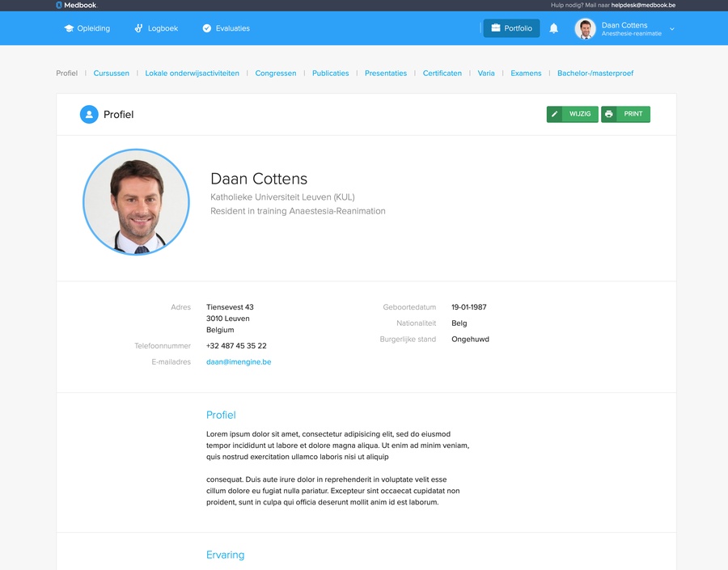
Task: Click the 3010 Leuven address line
Action: [x=228, y=319]
